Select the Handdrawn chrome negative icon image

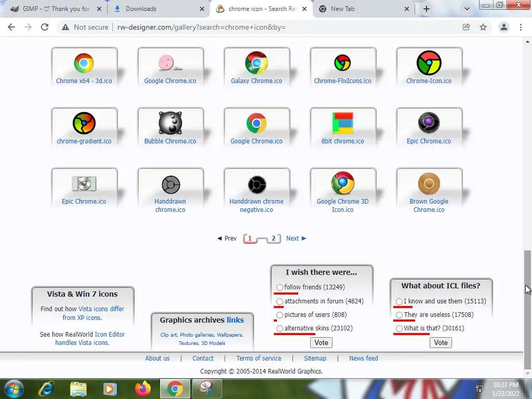click(257, 184)
